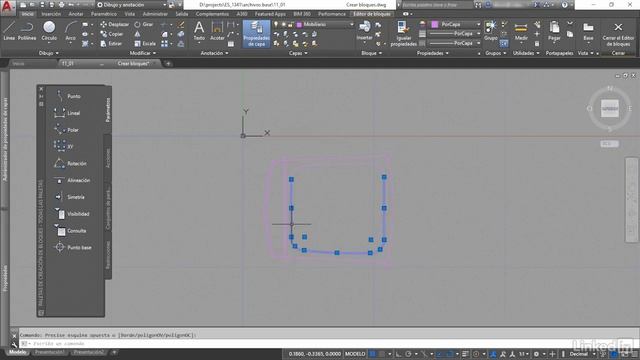Select the Arco tool
Viewport: 640px width, 360px height.
[71, 31]
